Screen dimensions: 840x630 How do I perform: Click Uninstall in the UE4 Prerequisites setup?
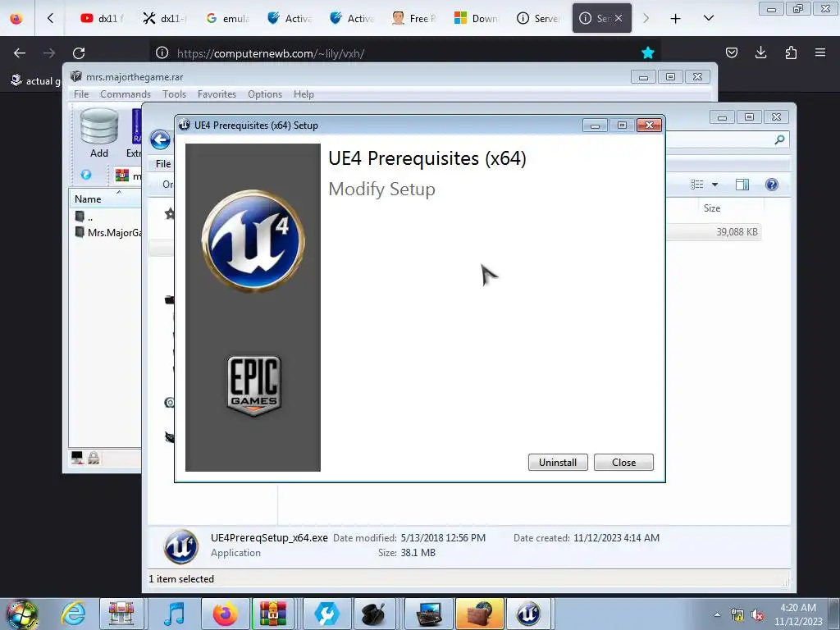558,463
